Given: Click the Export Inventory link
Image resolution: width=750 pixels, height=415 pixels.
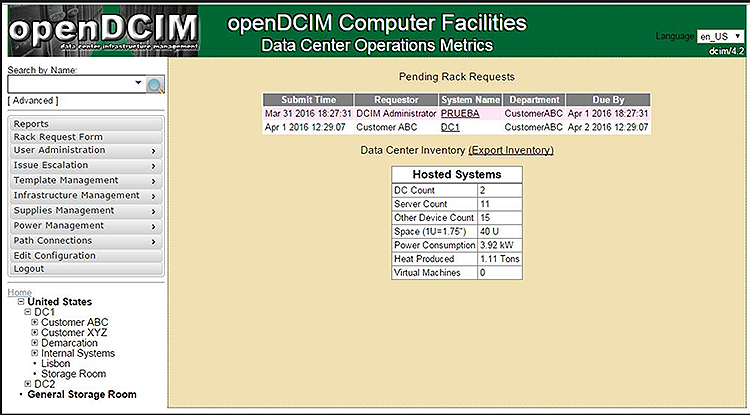Looking at the screenshot, I should 511,150.
